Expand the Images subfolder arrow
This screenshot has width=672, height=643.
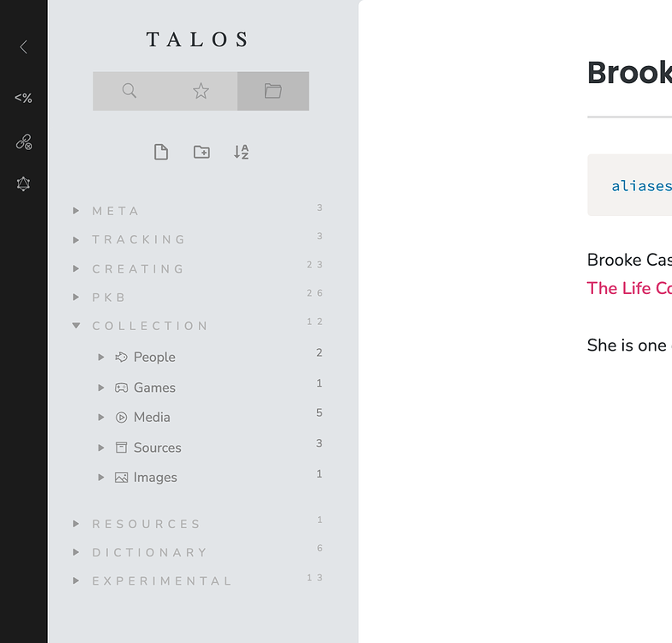[x=101, y=477]
